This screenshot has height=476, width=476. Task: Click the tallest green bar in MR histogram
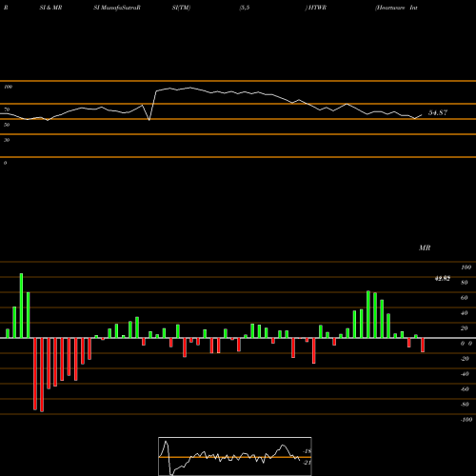pos(21,306)
